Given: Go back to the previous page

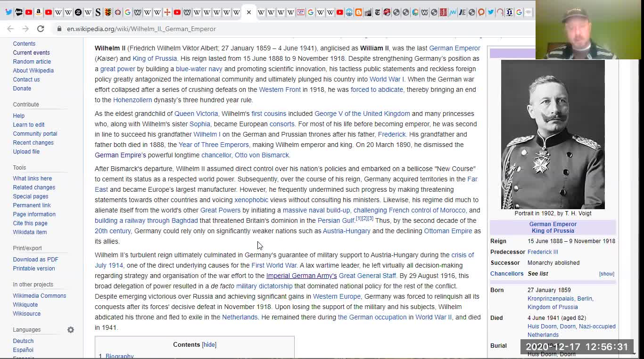Looking at the screenshot, I should pyautogui.click(x=10, y=29).
